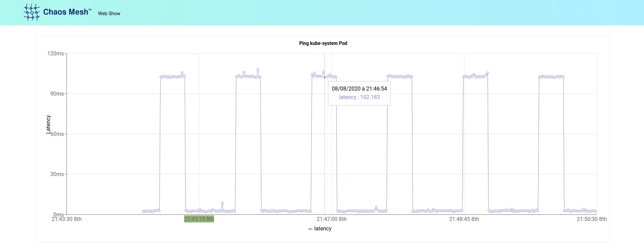644x250 pixels.
Task: Open the Web Show link
Action: [x=109, y=14]
